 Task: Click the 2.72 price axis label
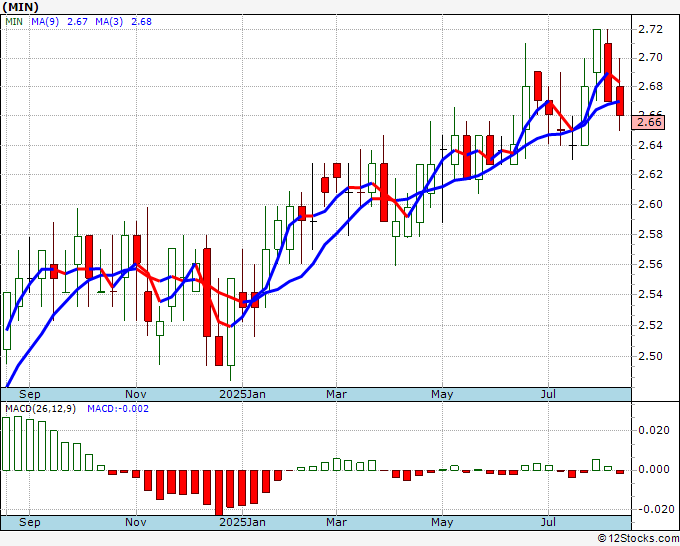coord(650,29)
